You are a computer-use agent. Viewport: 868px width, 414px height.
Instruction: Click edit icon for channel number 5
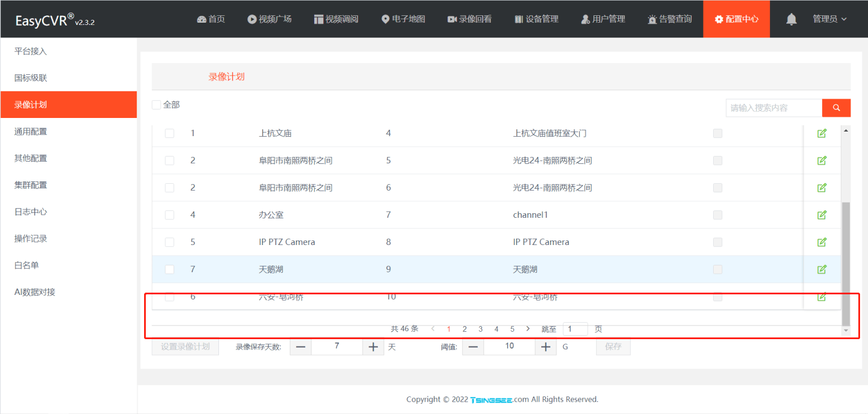click(821, 160)
